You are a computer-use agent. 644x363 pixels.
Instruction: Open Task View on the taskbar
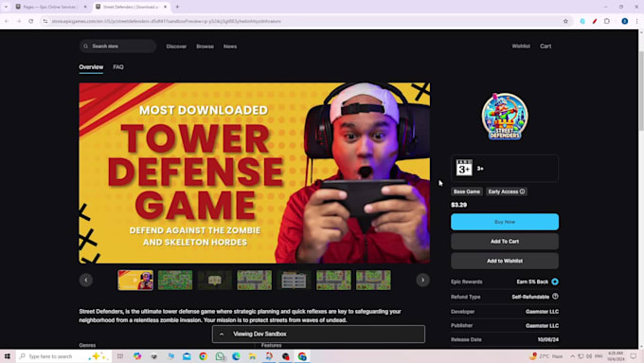(x=120, y=356)
